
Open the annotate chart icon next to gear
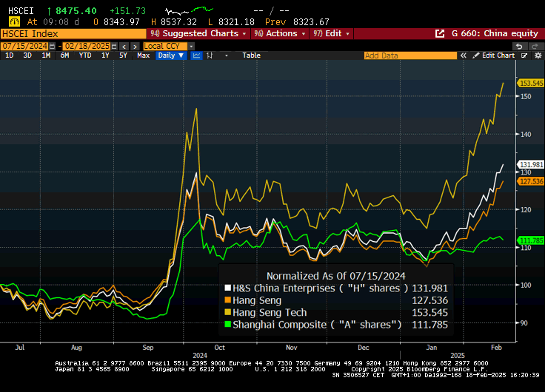click(524, 55)
